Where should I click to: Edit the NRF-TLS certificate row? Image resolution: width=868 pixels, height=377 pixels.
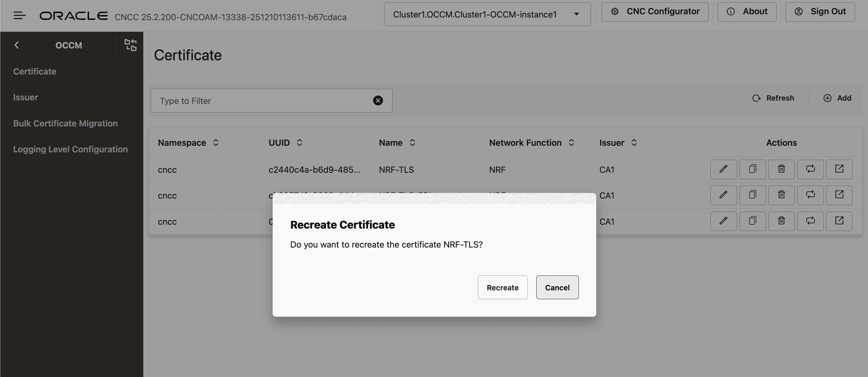[724, 169]
